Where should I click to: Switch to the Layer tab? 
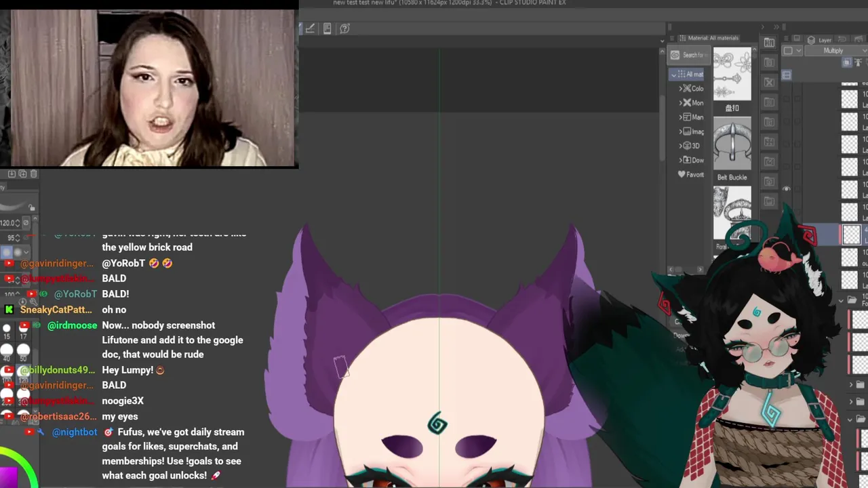[818, 40]
